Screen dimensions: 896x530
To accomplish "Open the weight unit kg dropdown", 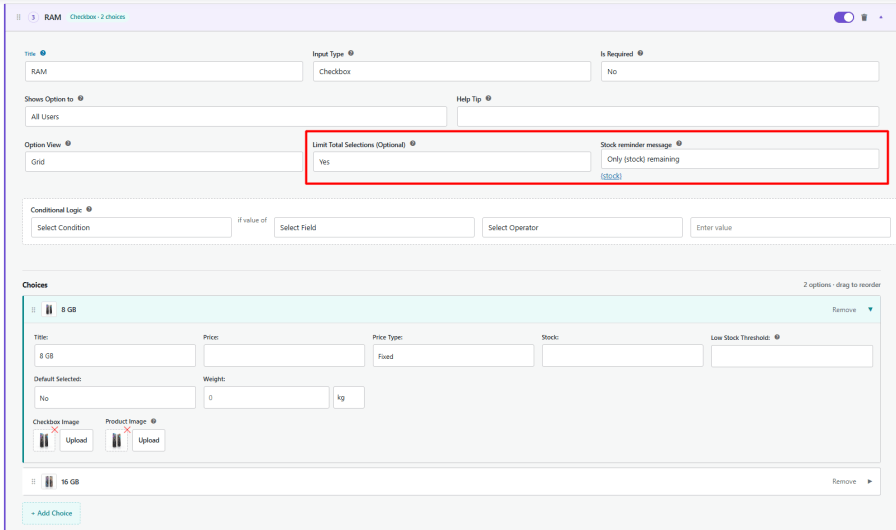I will 349,398.
